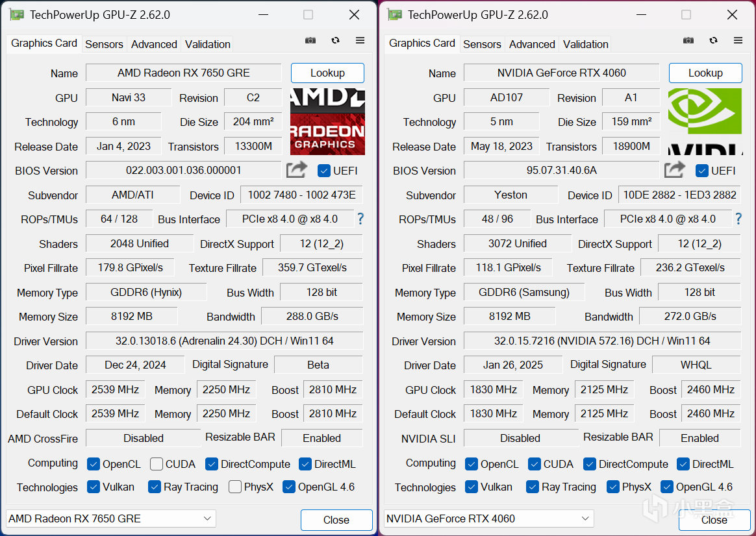Viewport: 756px width, 536px height.
Task: Toggle Vulkan checkbox in NVIDIA window
Action: pyautogui.click(x=471, y=487)
